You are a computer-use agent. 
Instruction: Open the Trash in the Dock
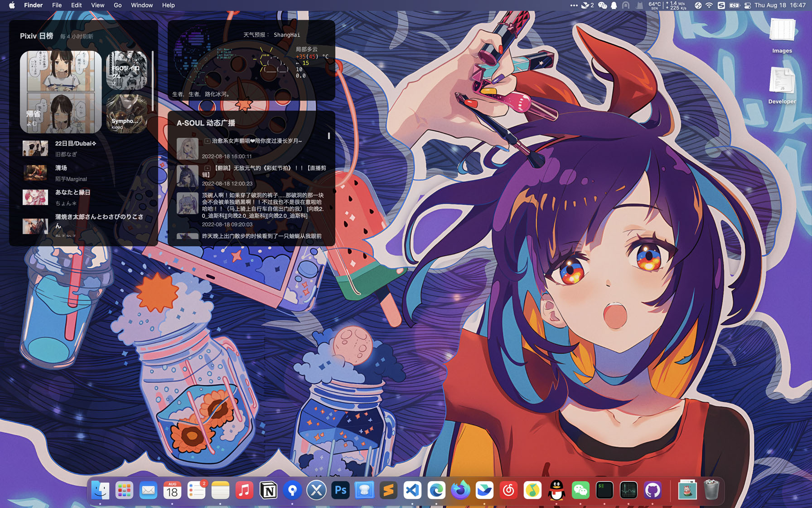click(711, 490)
